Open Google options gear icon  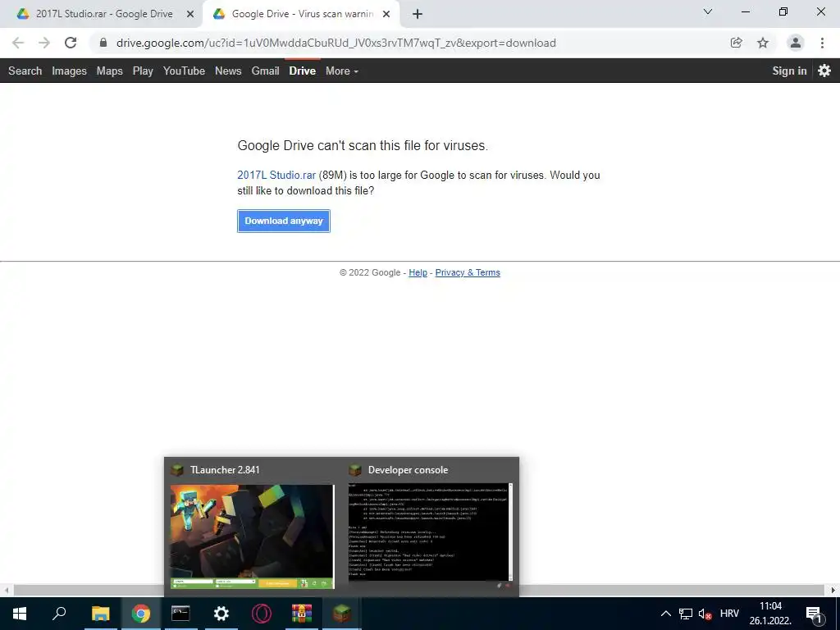pos(824,71)
